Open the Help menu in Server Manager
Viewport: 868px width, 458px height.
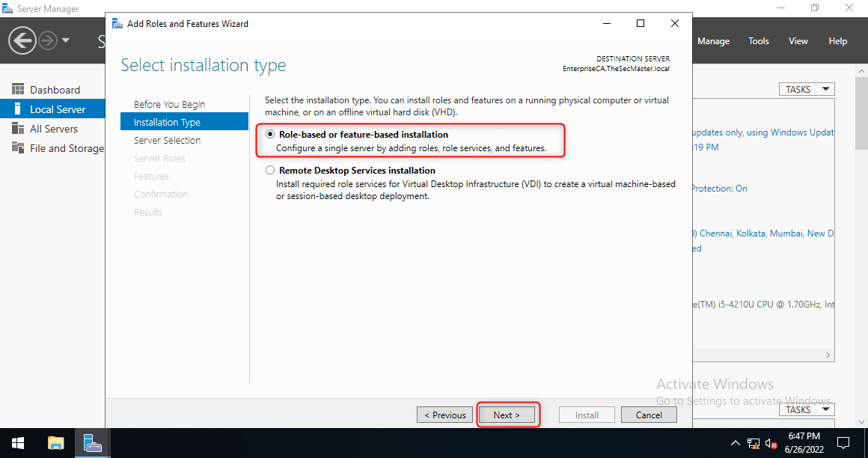pyautogui.click(x=837, y=41)
